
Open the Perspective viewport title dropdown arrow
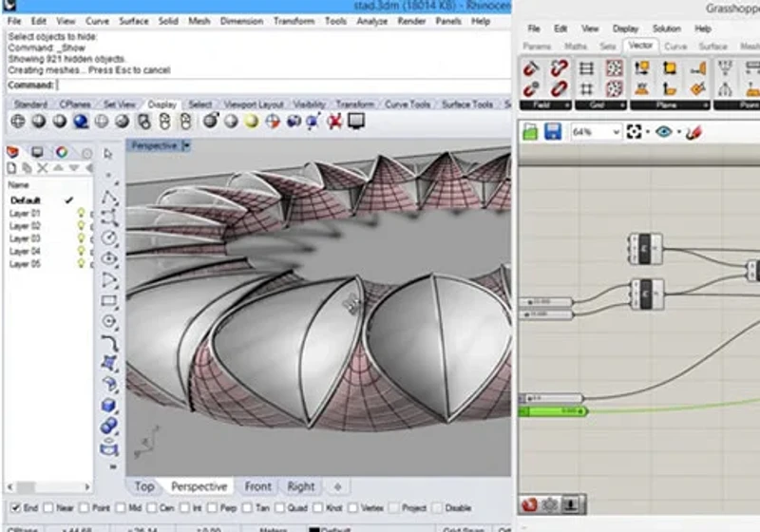click(186, 146)
